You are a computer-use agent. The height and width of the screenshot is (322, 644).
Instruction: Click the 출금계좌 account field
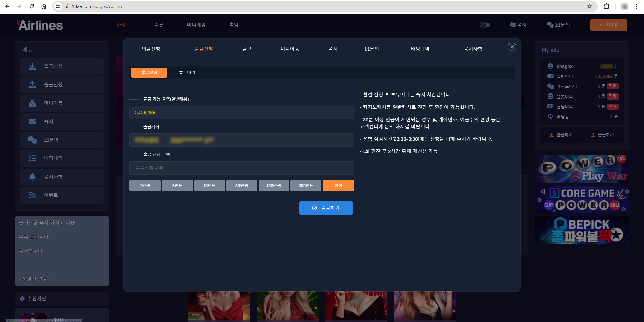click(242, 140)
